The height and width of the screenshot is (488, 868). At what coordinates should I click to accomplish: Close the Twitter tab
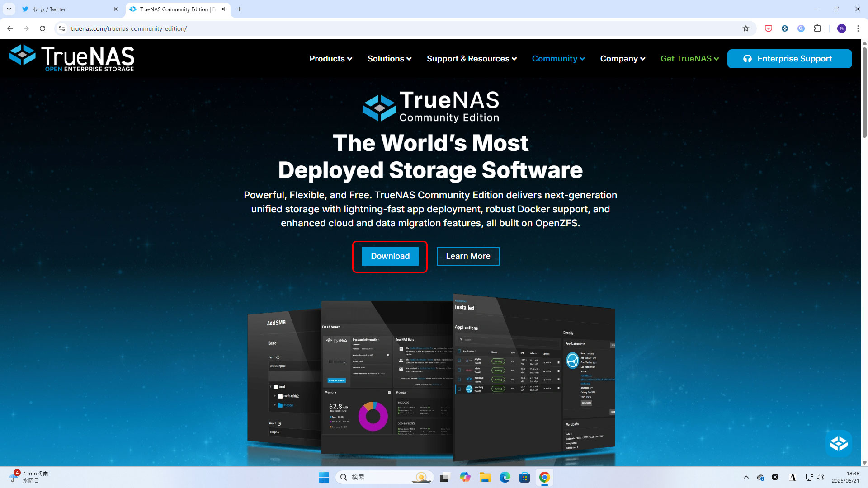pos(116,9)
